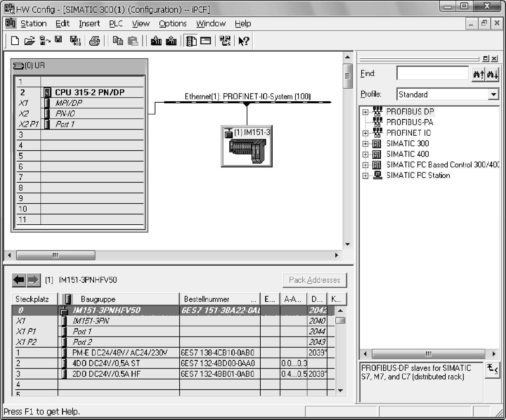Click the Bestellnummer column header
Viewport: 506px width, 420px height.
[x=220, y=299]
